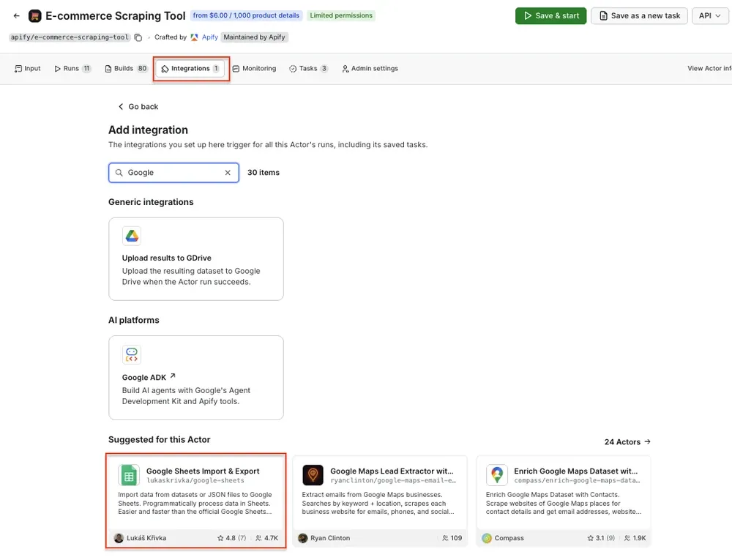Open the Google ADK integration title
The width and height of the screenshot is (732, 560).
click(x=143, y=378)
